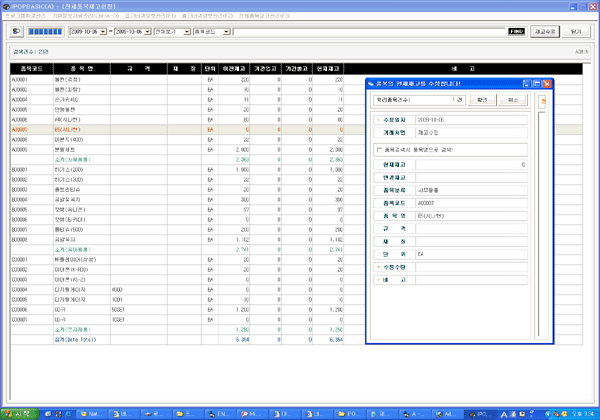The width and height of the screenshot is (600, 420).
Task: Open the 입고내역정보관리 (F1) menu
Action: tap(150, 16)
